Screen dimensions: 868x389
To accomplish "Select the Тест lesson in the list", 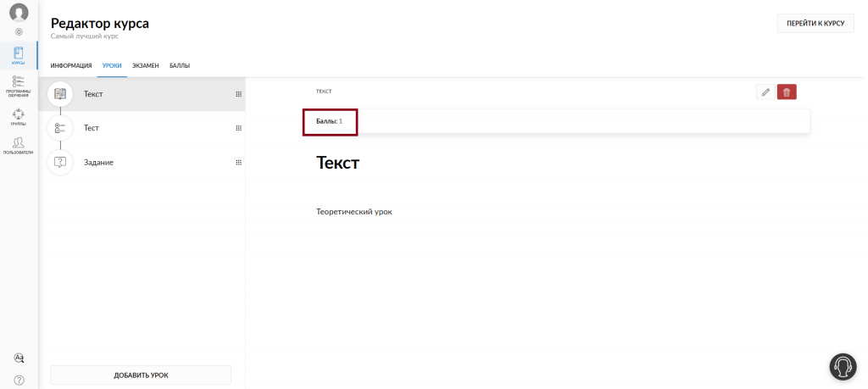I will click(142, 128).
